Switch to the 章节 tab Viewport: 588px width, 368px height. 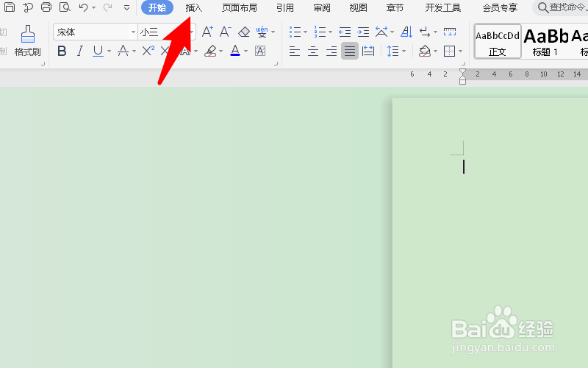click(395, 7)
